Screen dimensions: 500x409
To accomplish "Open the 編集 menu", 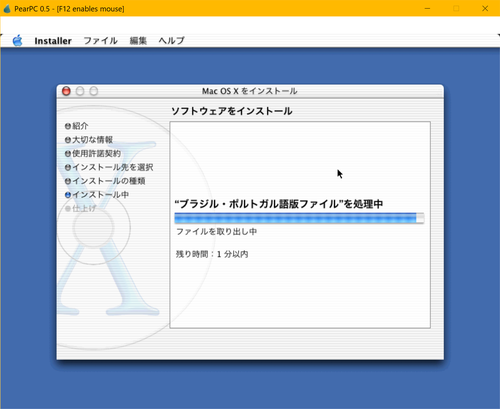I will click(x=138, y=41).
